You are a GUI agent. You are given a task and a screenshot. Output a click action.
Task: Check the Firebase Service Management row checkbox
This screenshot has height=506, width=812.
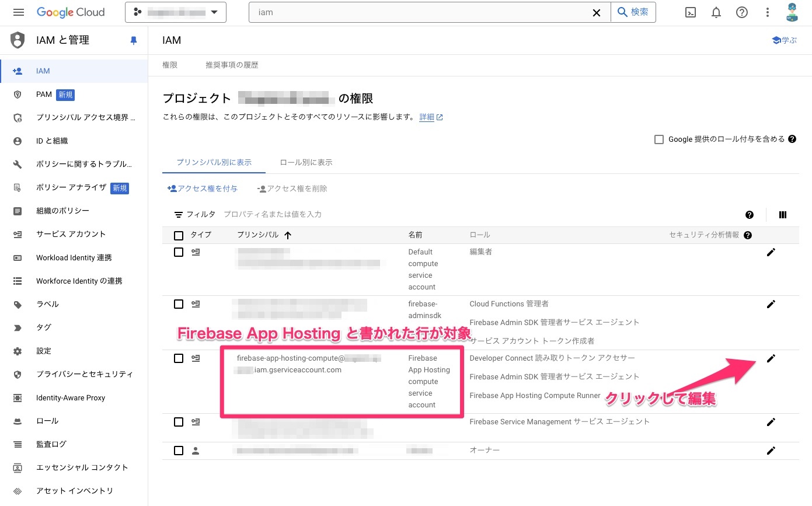point(179,422)
